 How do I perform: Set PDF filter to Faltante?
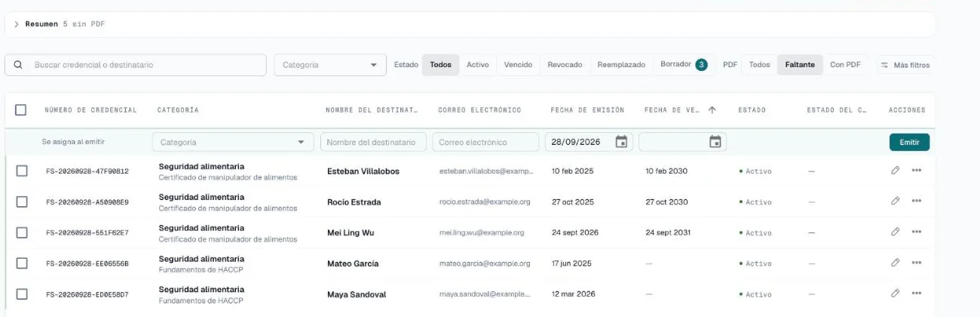click(x=800, y=65)
